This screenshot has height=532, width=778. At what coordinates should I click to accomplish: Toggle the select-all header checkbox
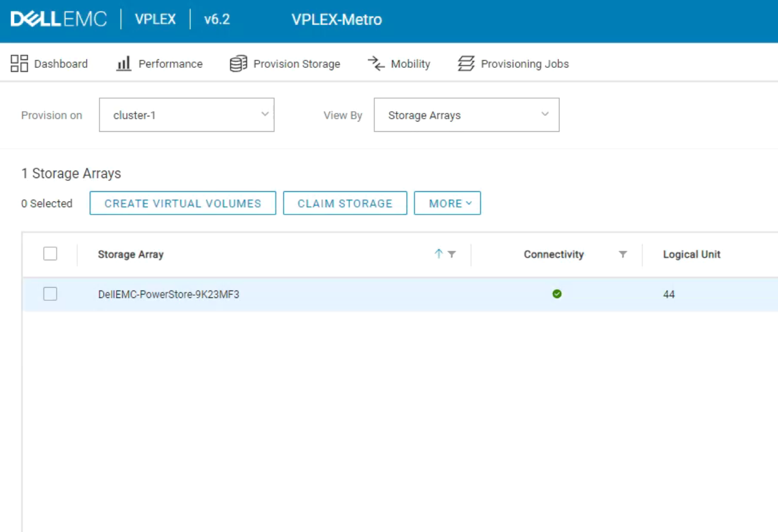point(50,253)
